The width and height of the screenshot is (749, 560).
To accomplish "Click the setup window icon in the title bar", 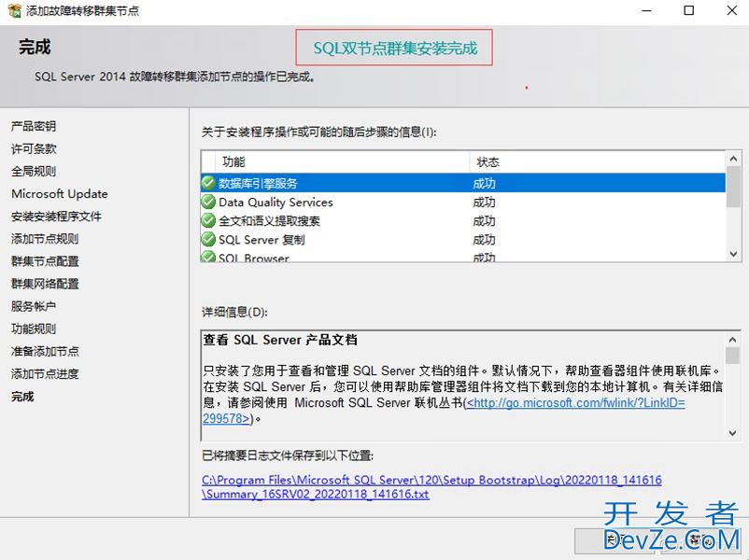I will point(15,10).
